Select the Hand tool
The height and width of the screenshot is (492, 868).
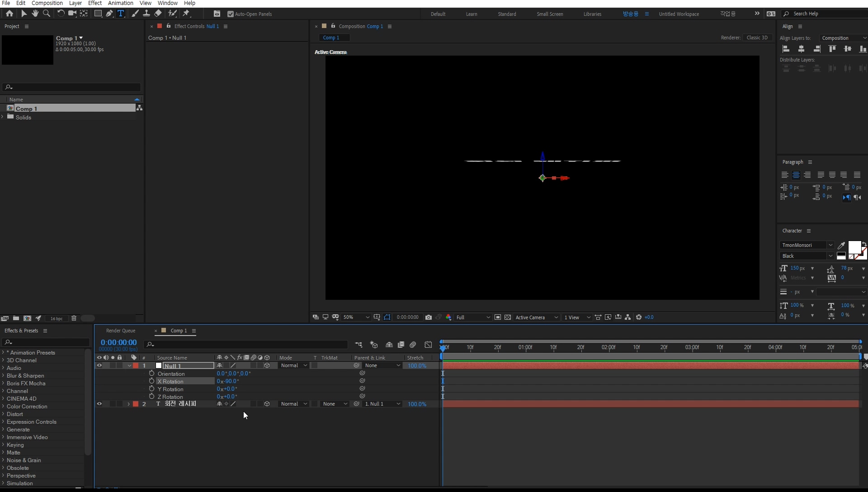coord(35,14)
